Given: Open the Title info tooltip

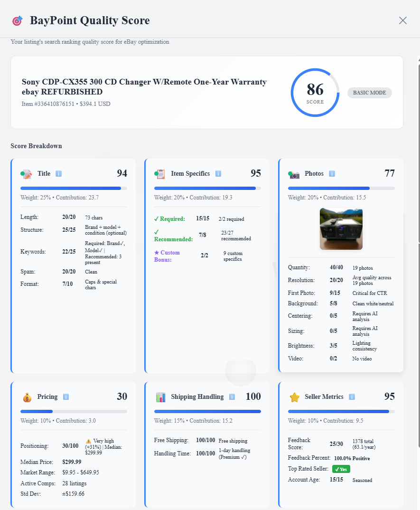Looking at the screenshot, I should tap(58, 174).
